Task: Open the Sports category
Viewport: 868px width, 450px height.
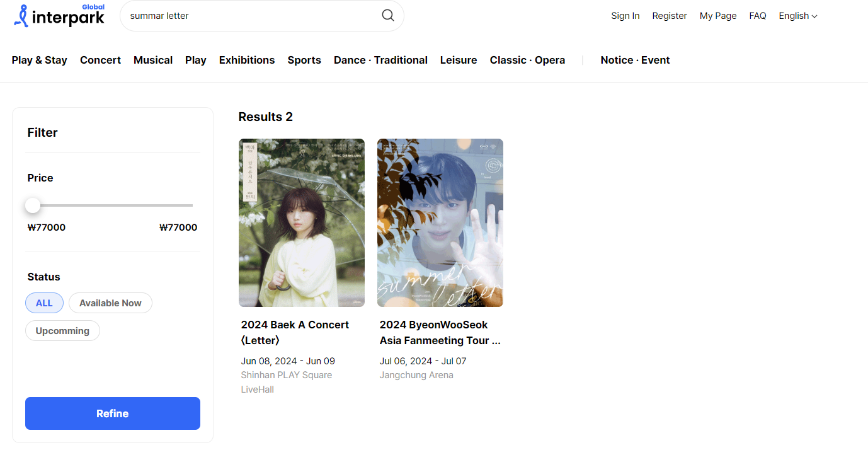Action: (x=304, y=60)
